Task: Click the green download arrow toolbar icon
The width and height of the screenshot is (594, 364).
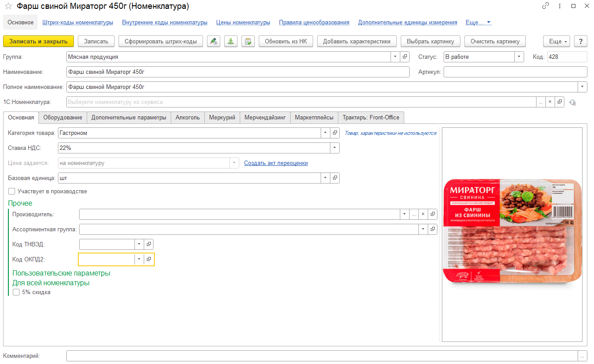Action: coord(230,41)
